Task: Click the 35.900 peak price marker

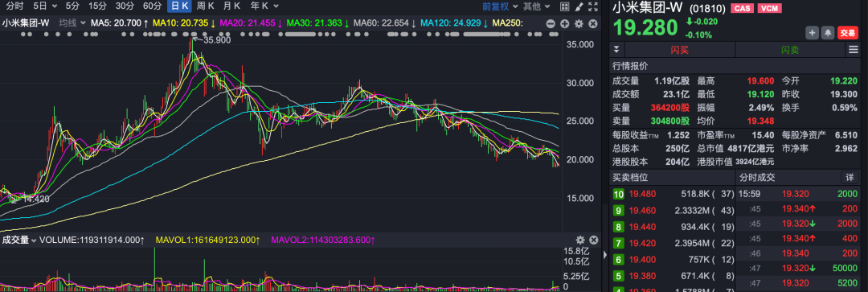Action: pos(217,40)
